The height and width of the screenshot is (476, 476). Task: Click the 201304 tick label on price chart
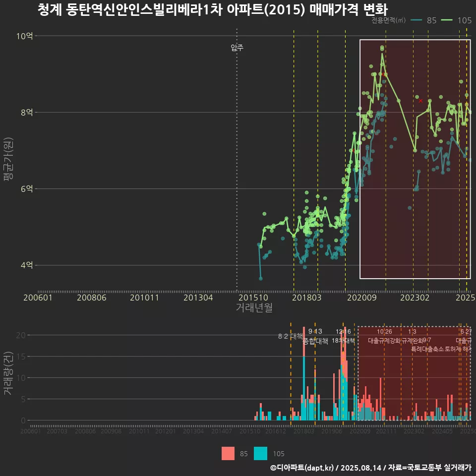pyautogui.click(x=198, y=297)
